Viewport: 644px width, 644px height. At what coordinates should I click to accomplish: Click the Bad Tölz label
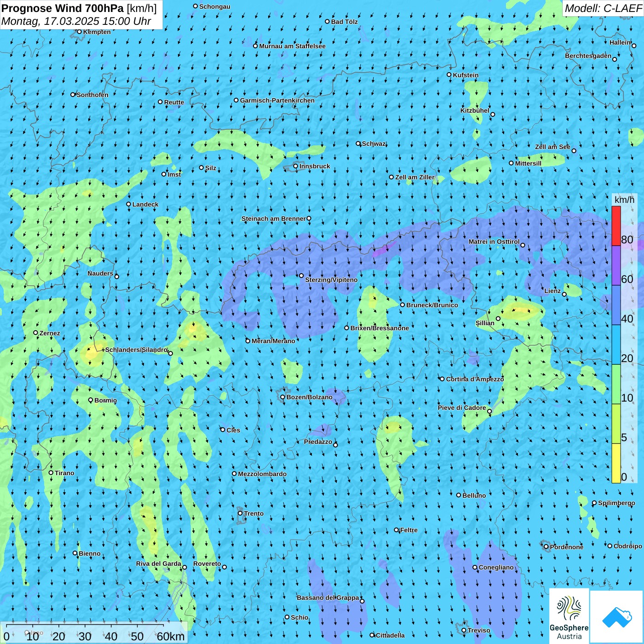(345, 22)
